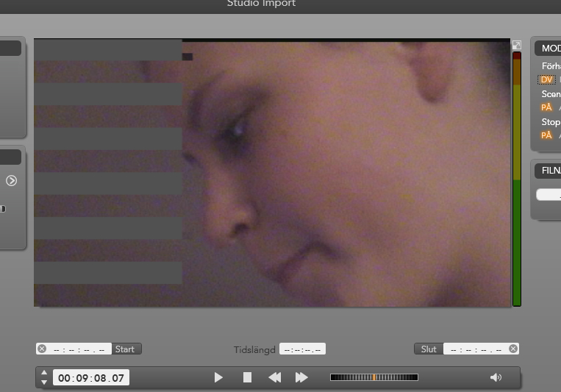Clear the Start timecode with X icon

(x=42, y=349)
